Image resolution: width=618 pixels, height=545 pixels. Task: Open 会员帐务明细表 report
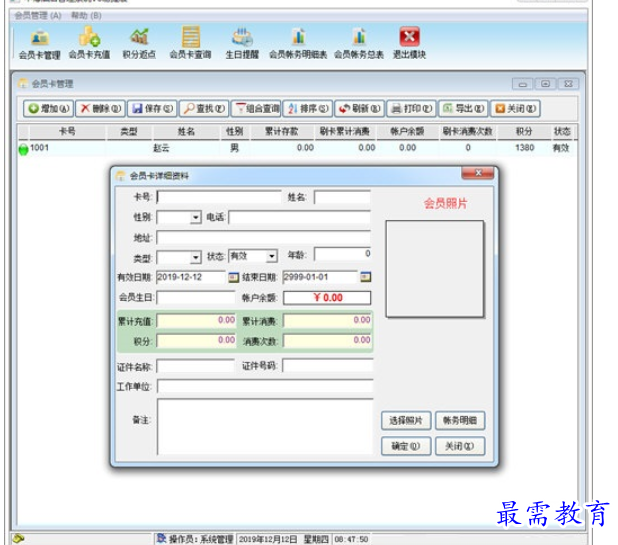(x=297, y=43)
